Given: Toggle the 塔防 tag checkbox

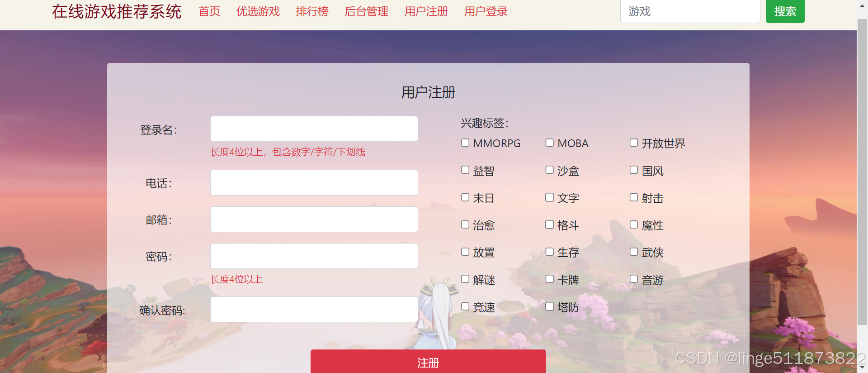Looking at the screenshot, I should click(550, 306).
